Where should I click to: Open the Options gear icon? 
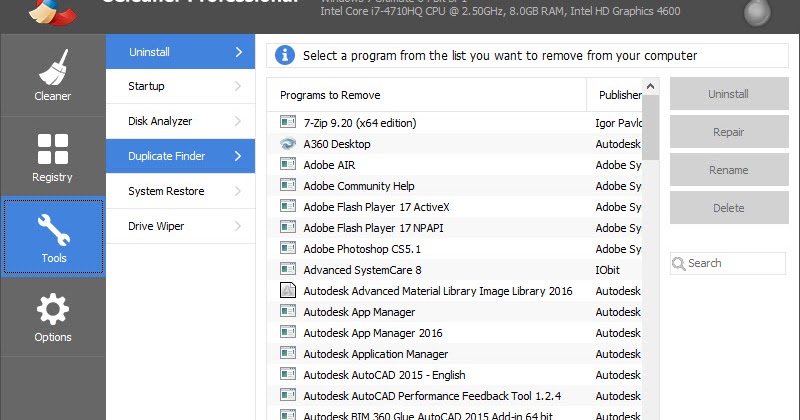point(53,309)
